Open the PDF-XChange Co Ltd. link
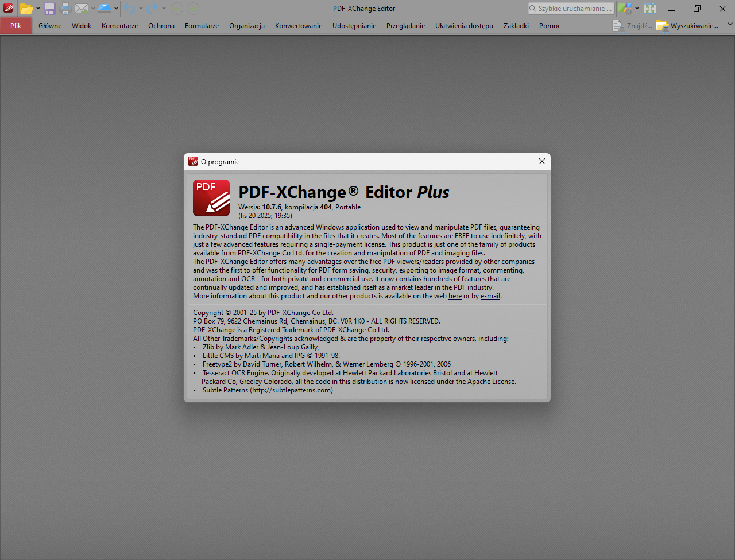Screen dimensions: 735x560 point(300,313)
